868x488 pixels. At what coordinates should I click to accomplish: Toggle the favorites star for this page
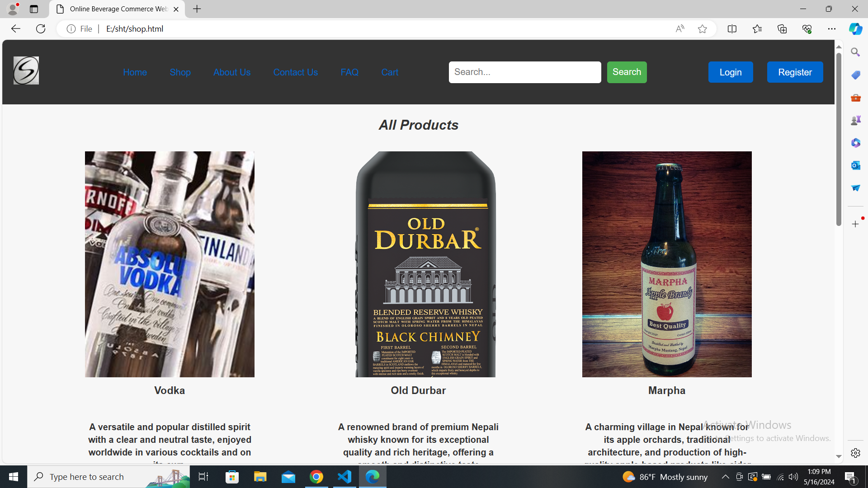702,28
